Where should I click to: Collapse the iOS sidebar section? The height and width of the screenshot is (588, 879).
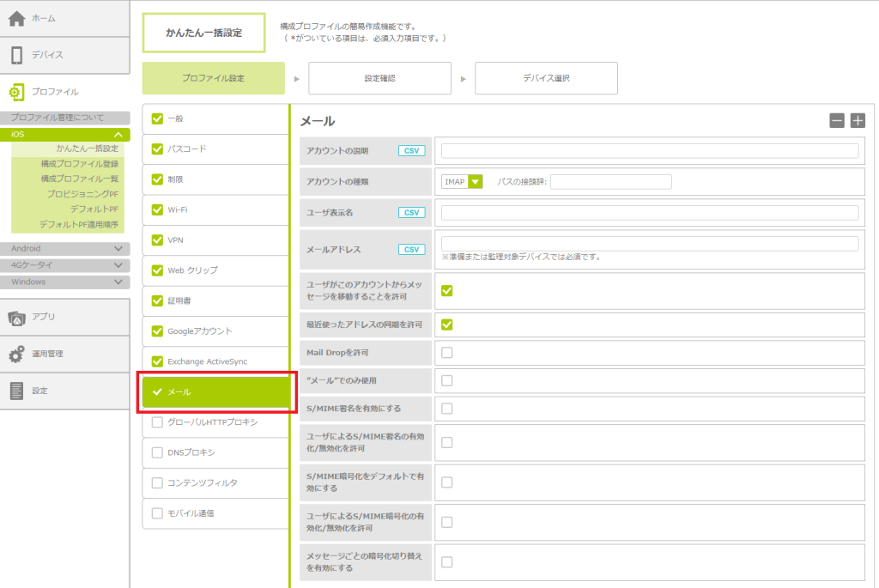tap(118, 135)
